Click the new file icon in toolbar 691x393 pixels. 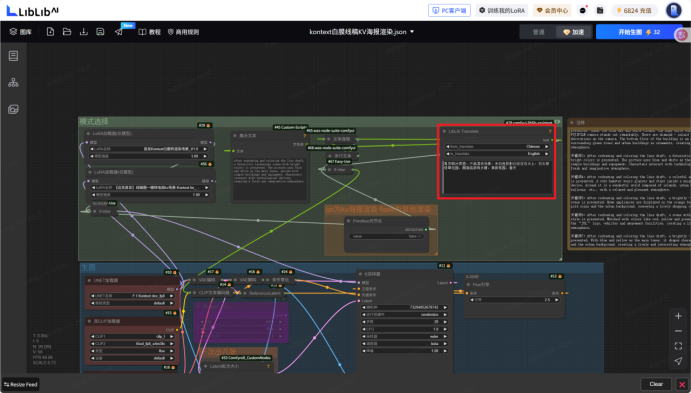coord(50,32)
